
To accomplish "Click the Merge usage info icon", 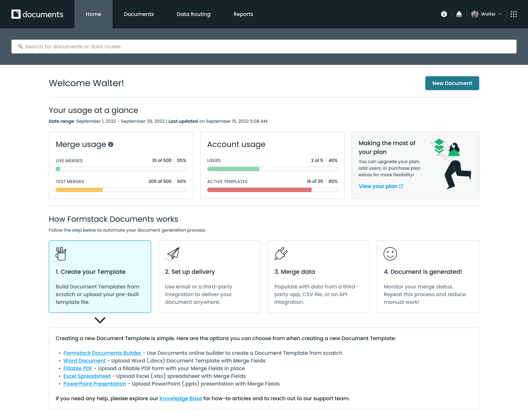I will pyautogui.click(x=111, y=144).
